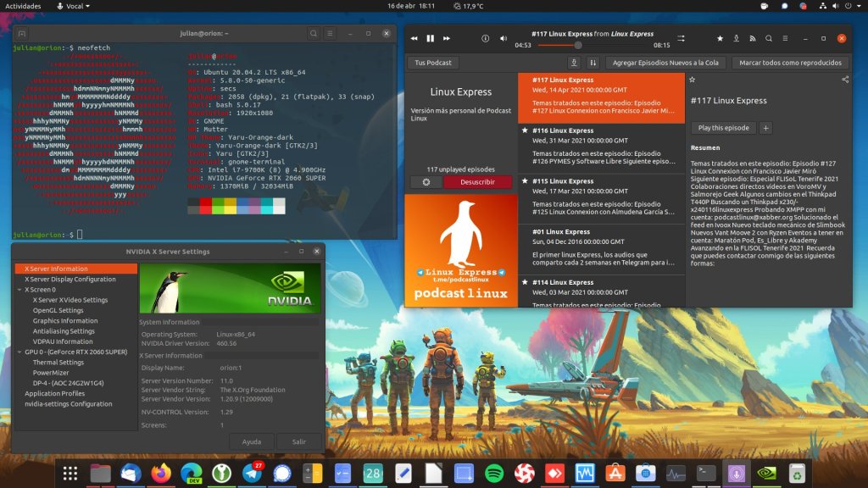Open the downloads icon in Vocal header
Image resolution: width=868 pixels, height=488 pixels.
pyautogui.click(x=737, y=38)
